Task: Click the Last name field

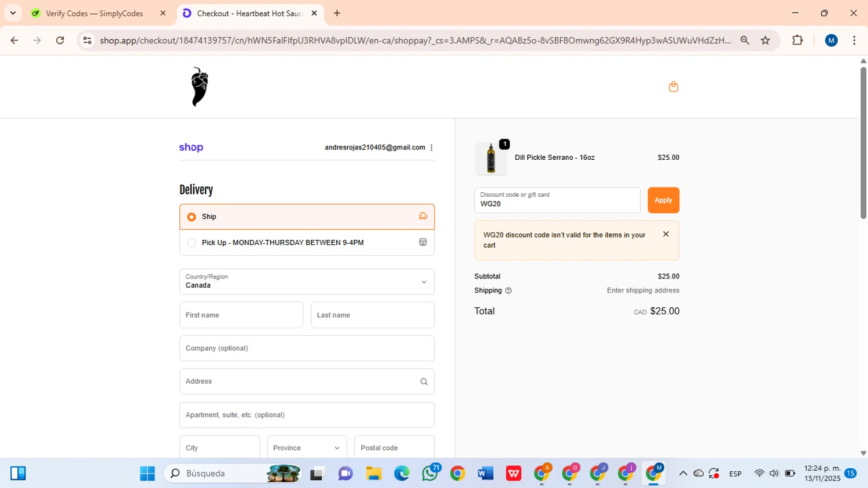Action: [373, 315]
